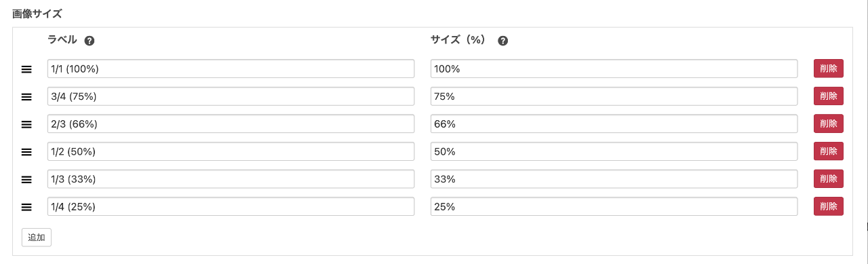This screenshot has height=264, width=868.
Task: Delete the 1/1 (100%) row with 削除
Action: coord(829,69)
